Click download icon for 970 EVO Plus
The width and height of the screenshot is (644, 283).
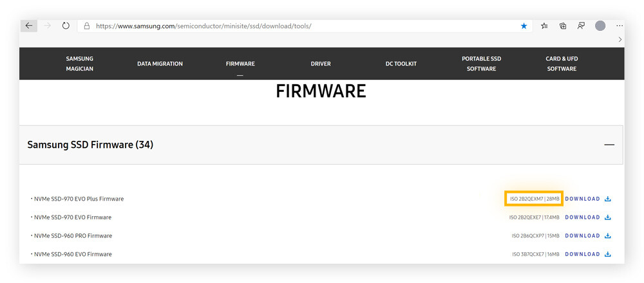607,199
